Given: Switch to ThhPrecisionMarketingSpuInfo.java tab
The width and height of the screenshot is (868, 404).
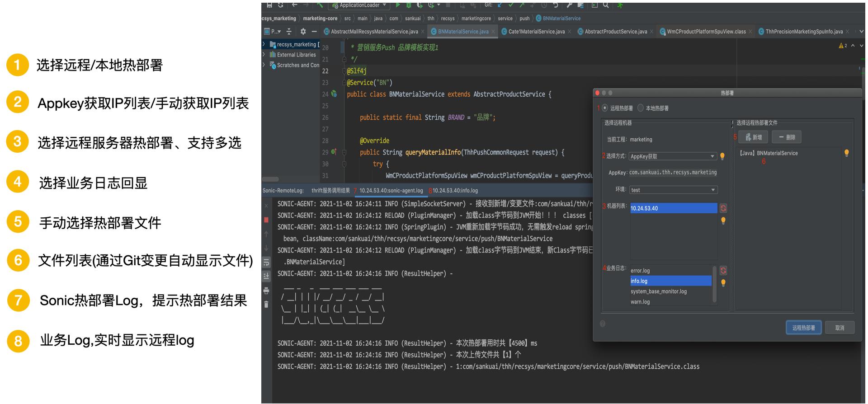Looking at the screenshot, I should pyautogui.click(x=804, y=32).
